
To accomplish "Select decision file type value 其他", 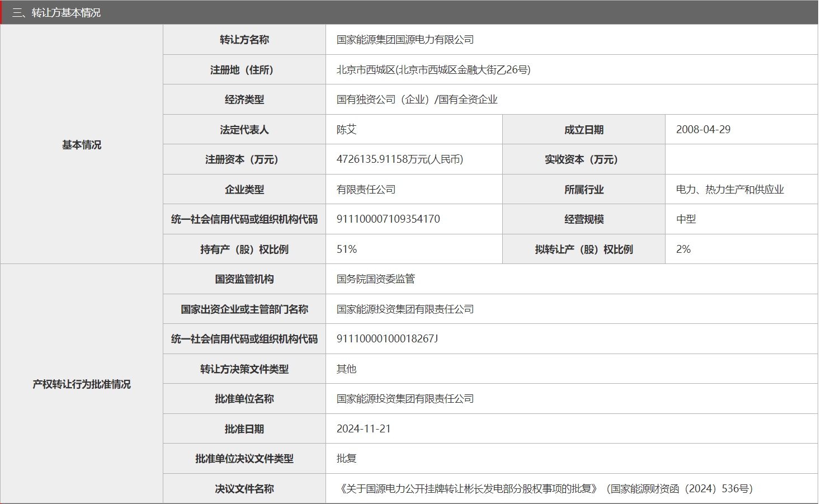I will (x=347, y=369).
